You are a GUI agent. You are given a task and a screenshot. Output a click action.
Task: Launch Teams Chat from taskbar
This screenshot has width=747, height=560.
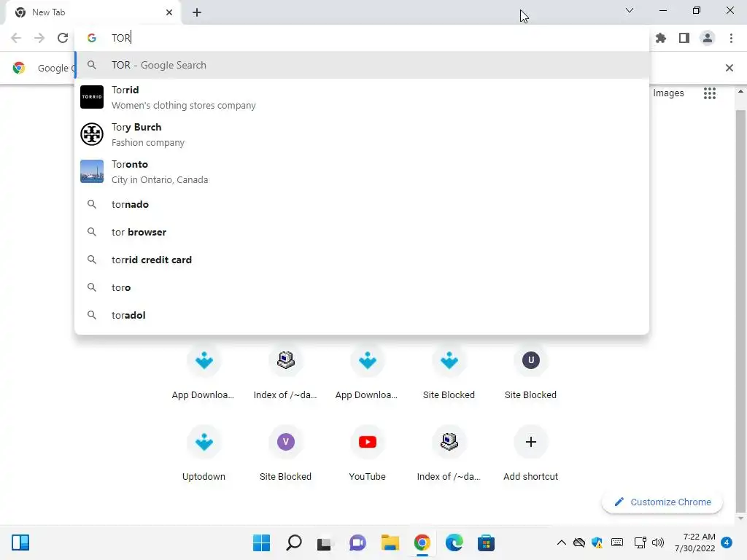tap(357, 542)
